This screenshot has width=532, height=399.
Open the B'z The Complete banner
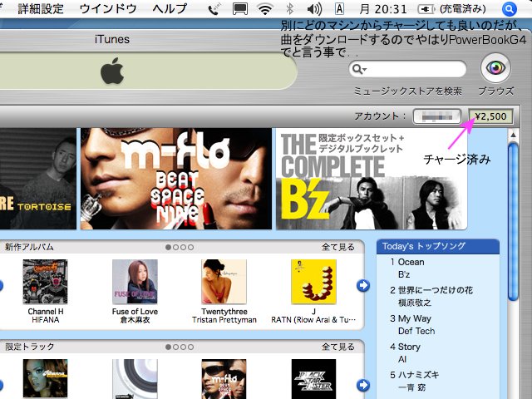pos(372,179)
